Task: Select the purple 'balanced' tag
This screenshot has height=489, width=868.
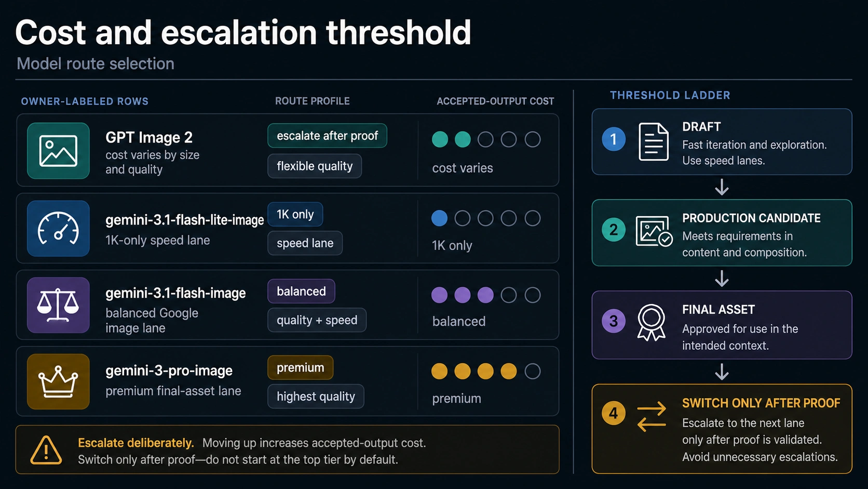Action: 301,291
